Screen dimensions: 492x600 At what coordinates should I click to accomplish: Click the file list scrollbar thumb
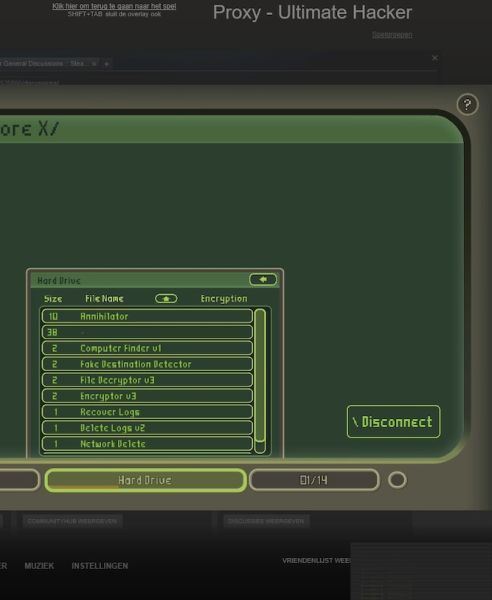260,375
